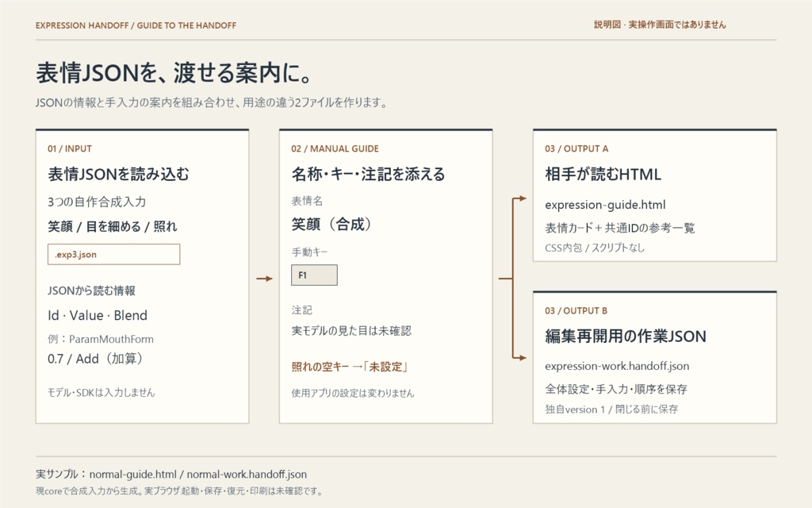
Task: Click the CSS内包 / スクリプトなし note
Action: click(595, 248)
